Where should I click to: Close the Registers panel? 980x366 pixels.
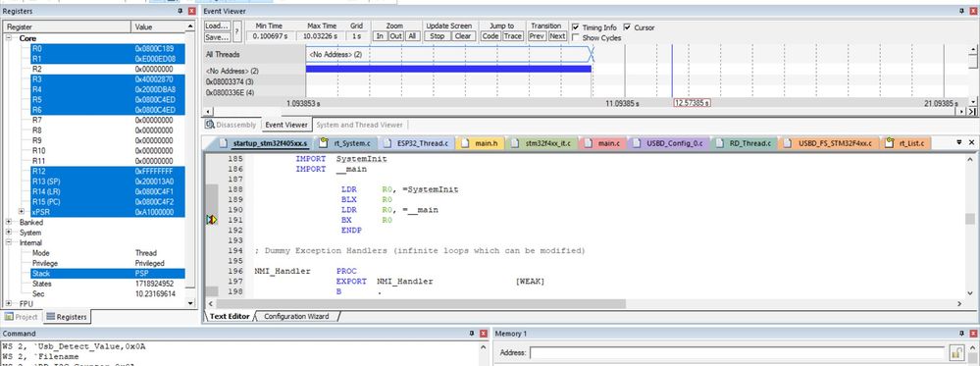pyautogui.click(x=191, y=11)
